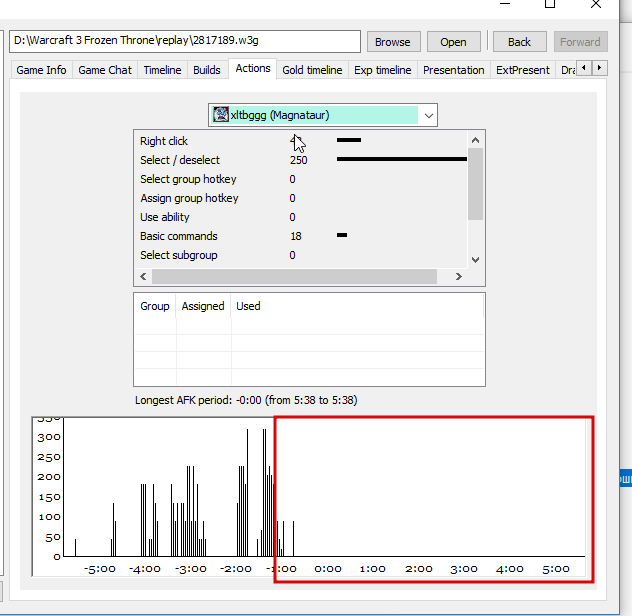
Task: Click the Assigned column header
Action: click(x=203, y=306)
